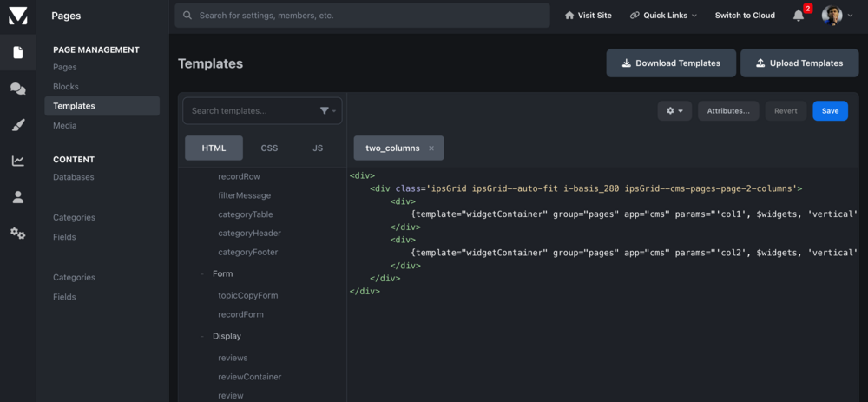Screen dimensions: 868x402
Task: Click the col1 widgetContainer code line
Action: 635,214
